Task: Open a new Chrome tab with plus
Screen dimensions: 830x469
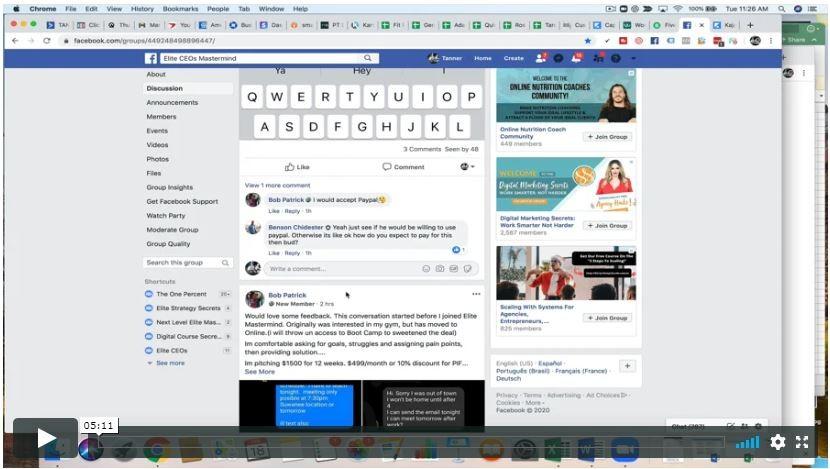Action: [x=750, y=25]
